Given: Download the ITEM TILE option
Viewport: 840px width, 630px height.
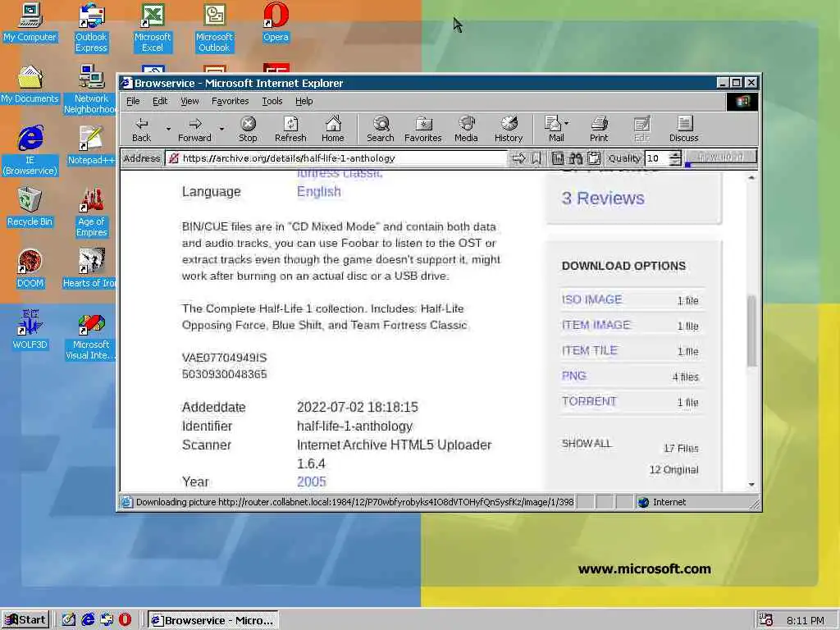Looking at the screenshot, I should [589, 350].
